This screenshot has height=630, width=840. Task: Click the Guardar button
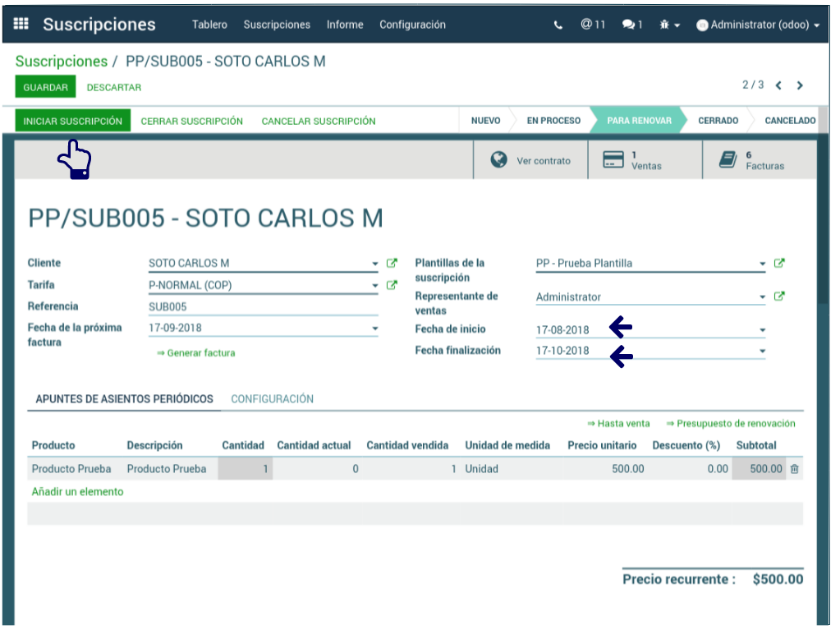pyautogui.click(x=45, y=87)
